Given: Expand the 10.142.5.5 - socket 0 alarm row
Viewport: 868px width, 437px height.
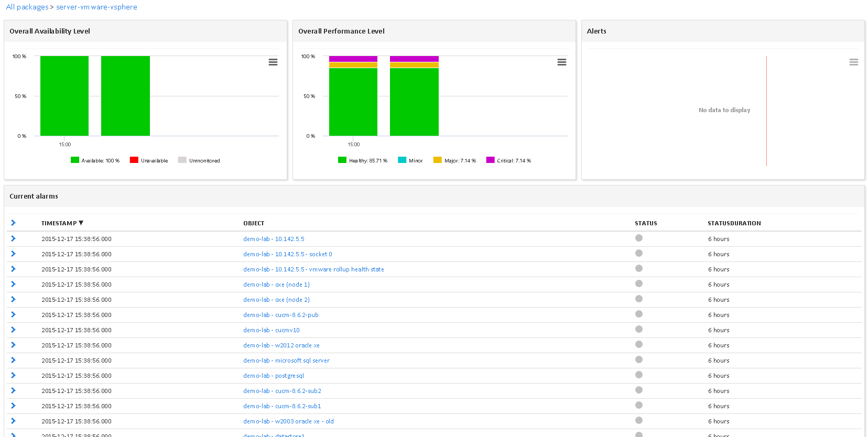Looking at the screenshot, I should click(13, 254).
